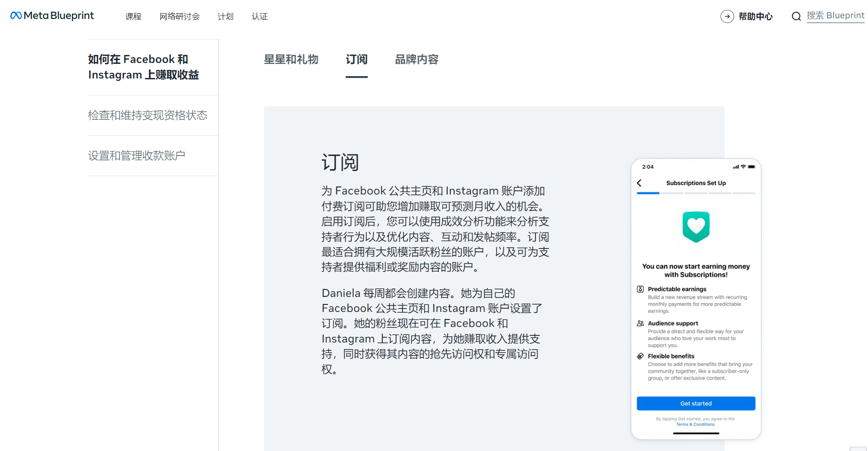
Task: Open the search magnifier icon
Action: (x=796, y=16)
